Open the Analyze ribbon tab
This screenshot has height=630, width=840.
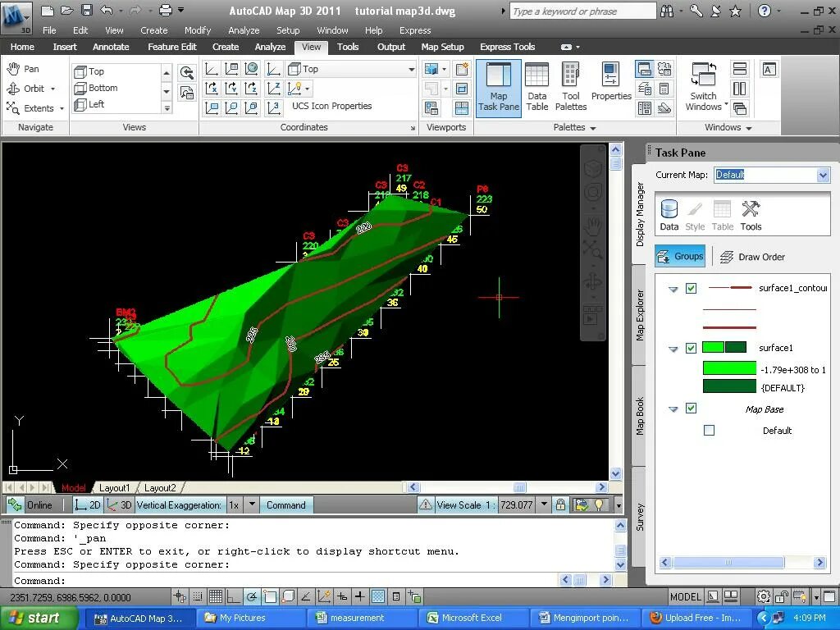click(x=270, y=47)
